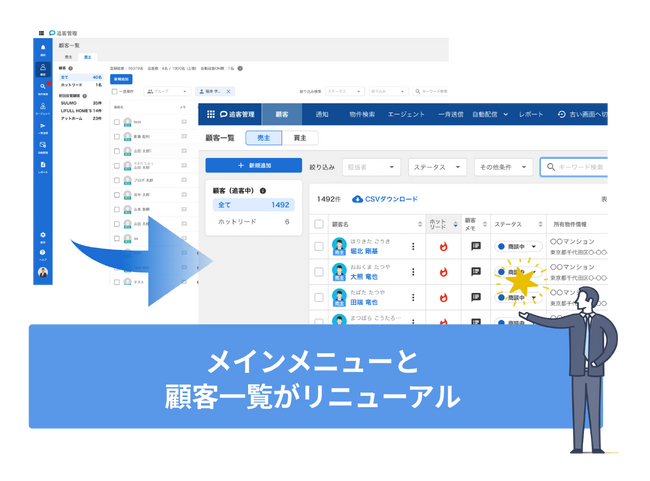Toggle the select-all checkbox in table header
This screenshot has width=650, height=481.
pos(319,224)
